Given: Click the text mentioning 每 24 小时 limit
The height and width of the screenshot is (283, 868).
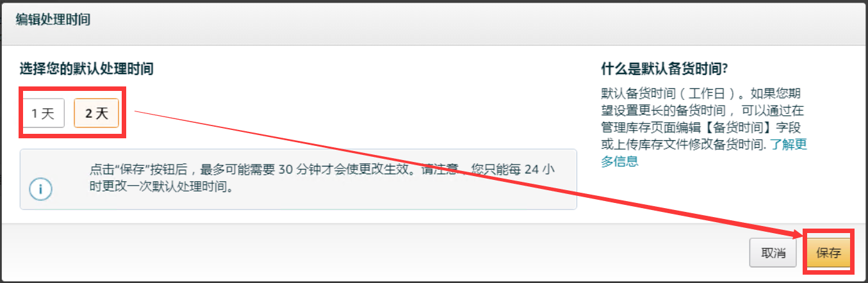Looking at the screenshot, I should 322,179.
